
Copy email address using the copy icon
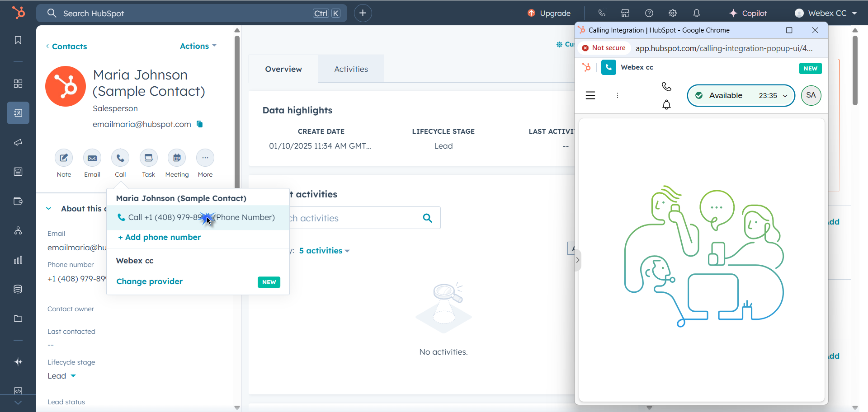click(200, 124)
